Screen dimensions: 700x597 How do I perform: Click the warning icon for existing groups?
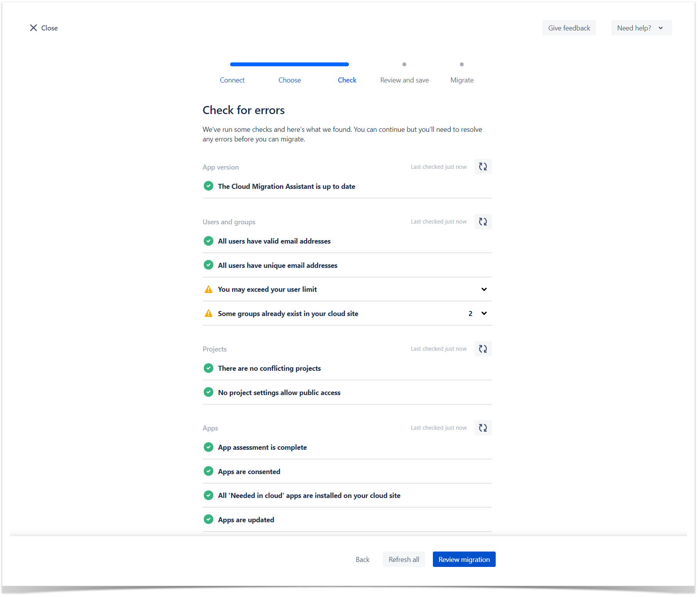point(209,313)
